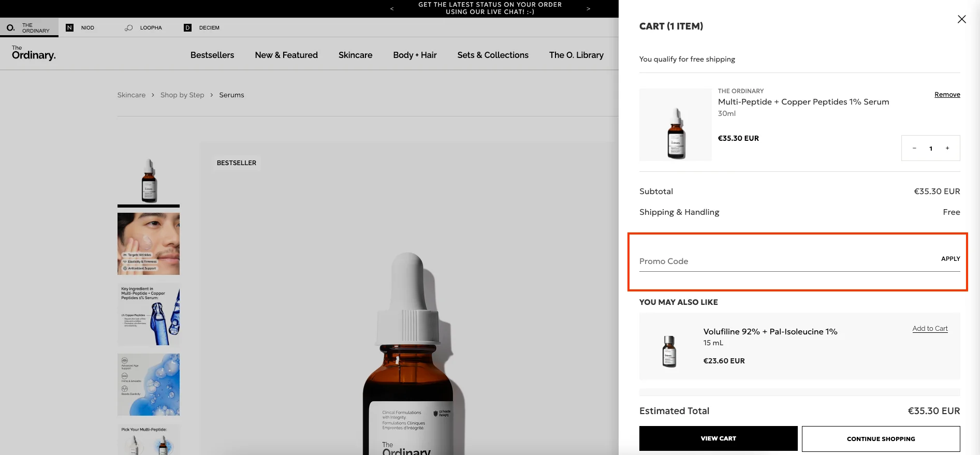Apply the promo code

click(950, 259)
